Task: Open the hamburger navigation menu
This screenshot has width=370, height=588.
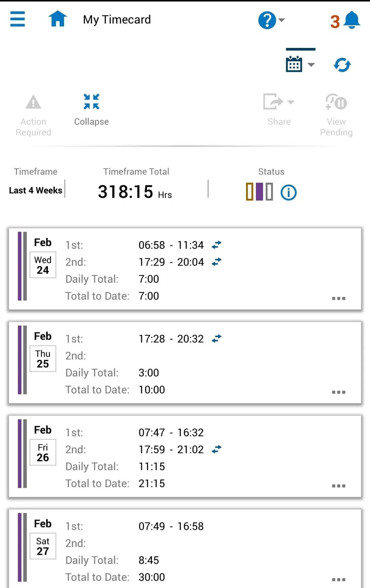Action: point(17,19)
